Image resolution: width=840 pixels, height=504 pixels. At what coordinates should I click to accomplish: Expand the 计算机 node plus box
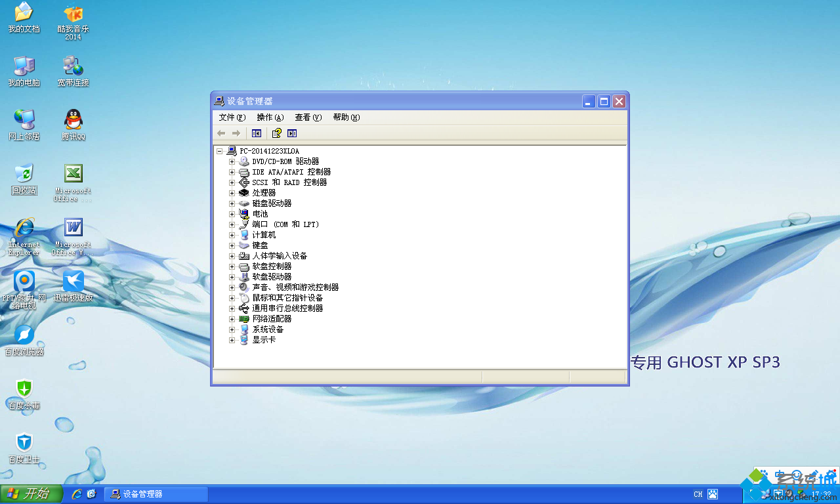coord(232,235)
